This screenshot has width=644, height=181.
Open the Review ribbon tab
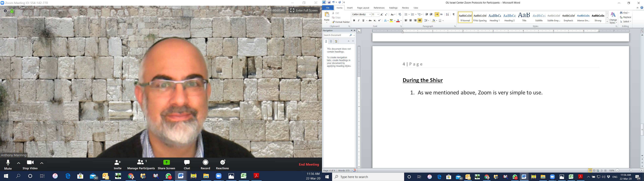coord(405,8)
